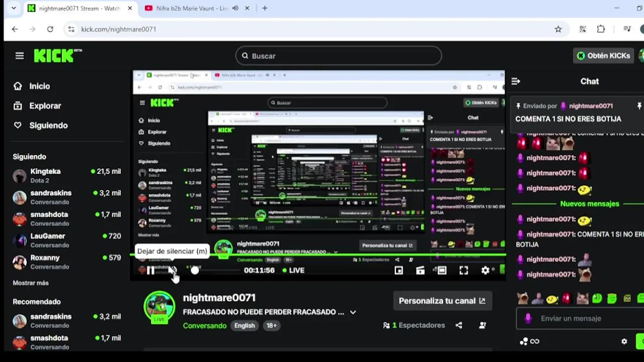The image size is (644, 362).
Task: Go back in the browser
Action: coord(15,29)
